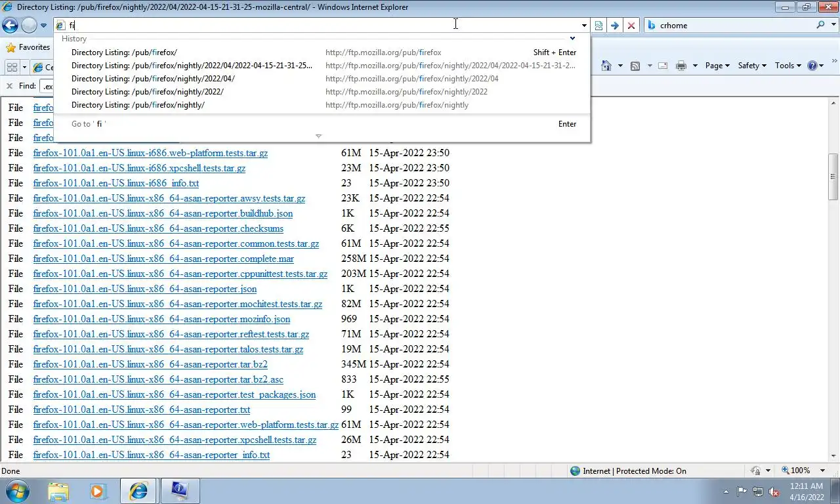Open the Windows Start orb
The width and height of the screenshot is (840, 504).
click(17, 491)
